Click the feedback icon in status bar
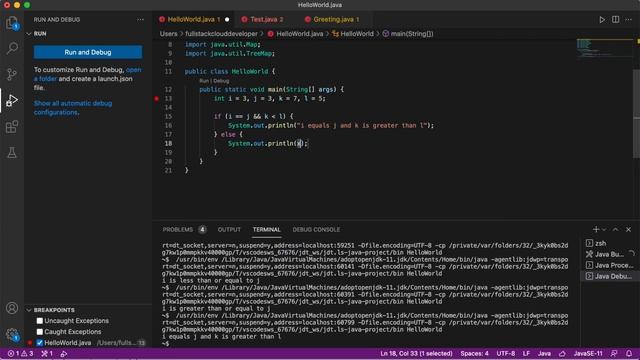Image resolution: width=640 pixels, height=360 pixels. point(614,353)
